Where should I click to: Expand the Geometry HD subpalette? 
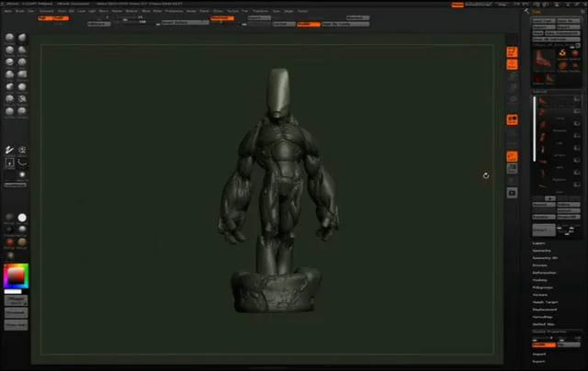[545, 258]
